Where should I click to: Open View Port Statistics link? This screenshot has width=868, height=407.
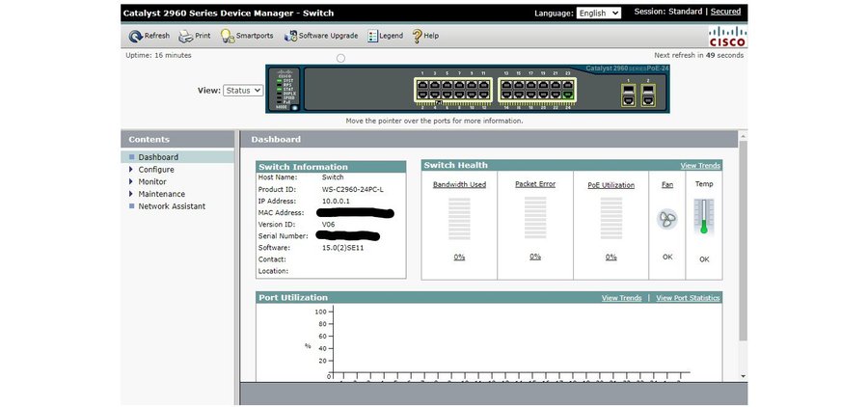click(x=688, y=298)
